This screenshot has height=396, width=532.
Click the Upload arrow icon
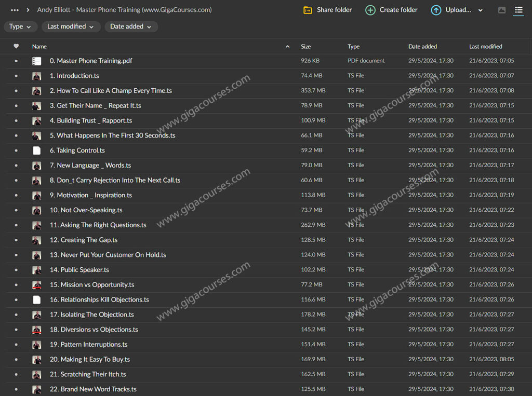pos(436,10)
